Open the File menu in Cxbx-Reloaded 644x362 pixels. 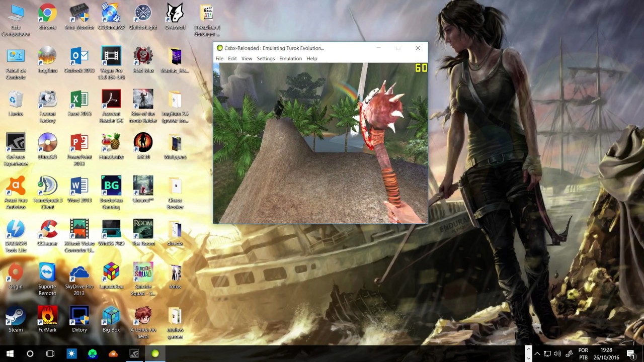click(219, 59)
